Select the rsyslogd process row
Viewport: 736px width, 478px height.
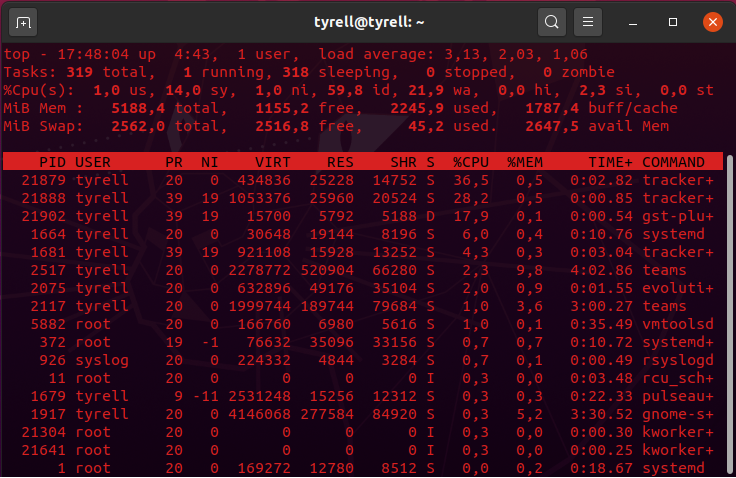[x=360, y=360]
